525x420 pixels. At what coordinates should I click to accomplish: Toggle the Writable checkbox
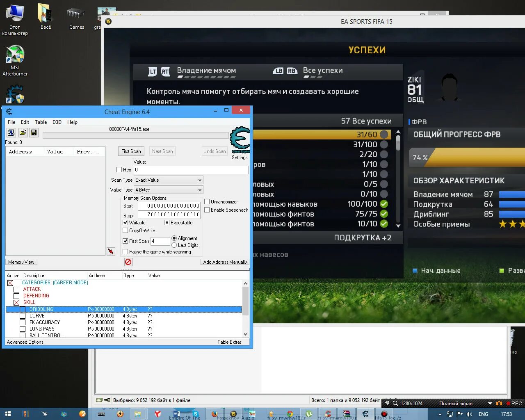126,223
